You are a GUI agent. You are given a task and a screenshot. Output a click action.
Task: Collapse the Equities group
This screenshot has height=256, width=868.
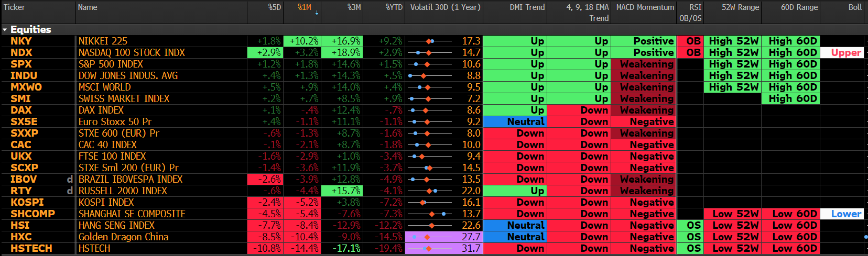coord(5,30)
